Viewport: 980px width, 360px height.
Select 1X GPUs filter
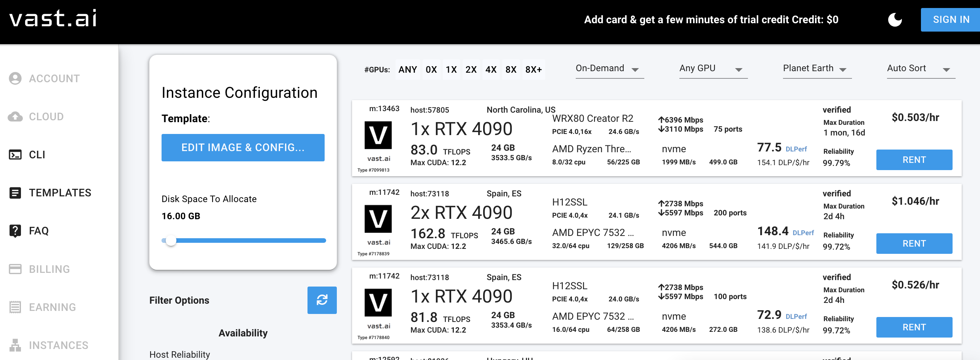point(451,70)
